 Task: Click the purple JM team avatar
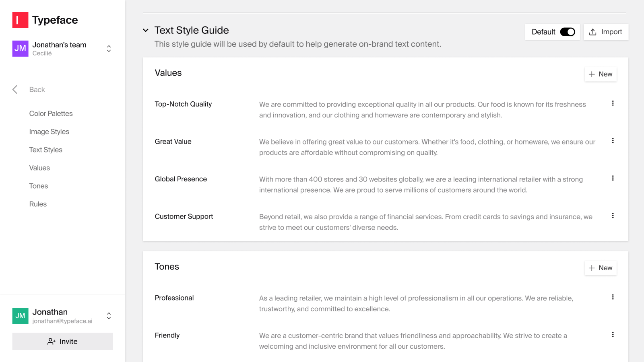[20, 48]
